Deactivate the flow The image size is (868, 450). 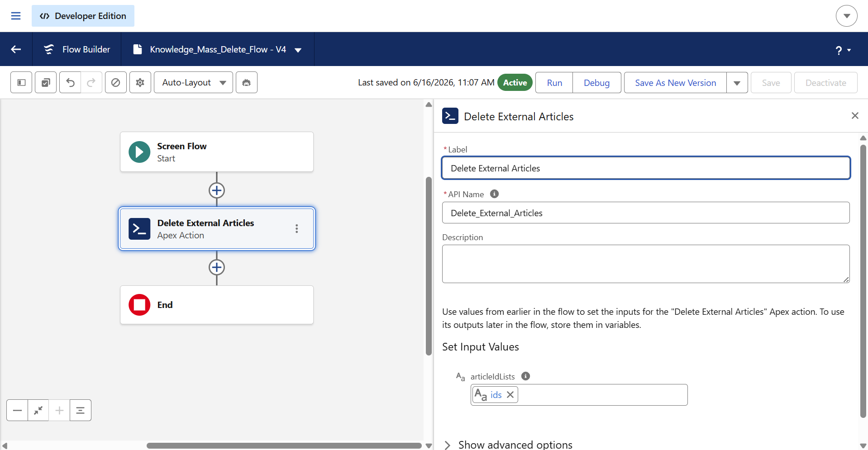point(825,83)
